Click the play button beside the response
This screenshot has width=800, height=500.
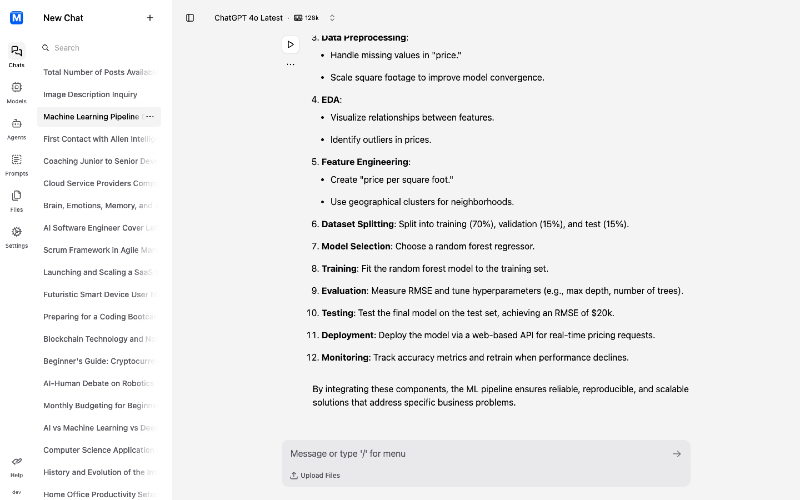290,44
